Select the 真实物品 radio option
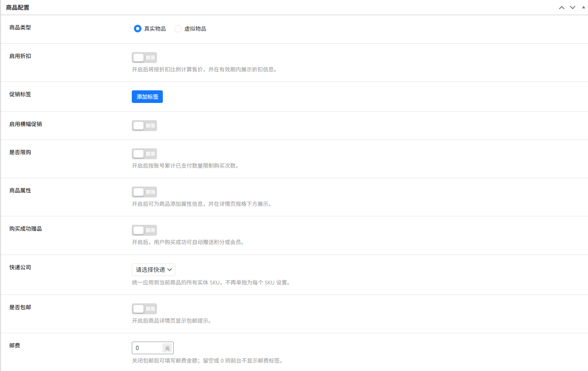Viewport: 588px width, 371px height. (138, 29)
